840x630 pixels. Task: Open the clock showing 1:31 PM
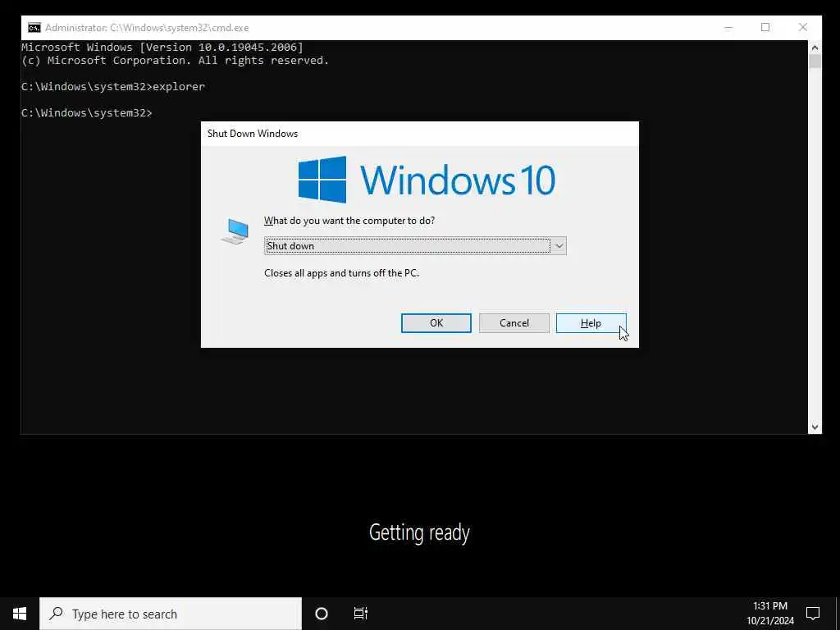[770, 614]
